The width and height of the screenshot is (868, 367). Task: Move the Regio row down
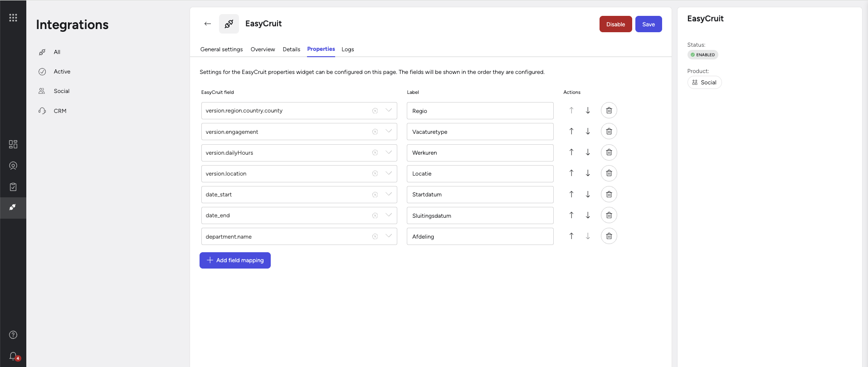click(x=588, y=110)
